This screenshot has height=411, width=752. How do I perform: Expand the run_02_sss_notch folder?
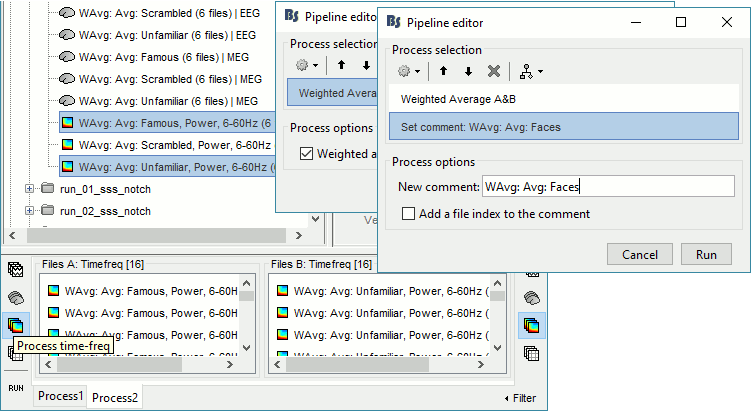30,210
